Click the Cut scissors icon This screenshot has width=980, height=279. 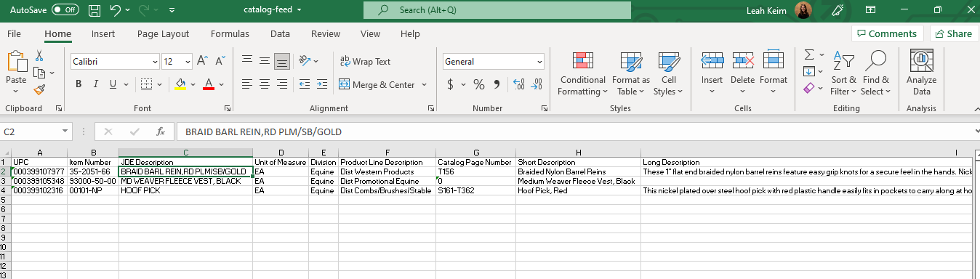(39, 56)
